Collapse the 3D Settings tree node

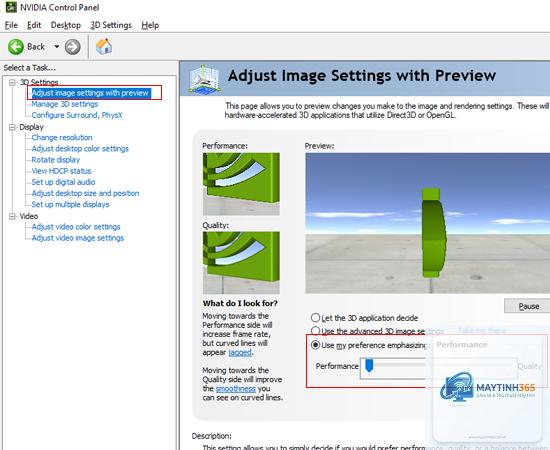pyautogui.click(x=13, y=82)
